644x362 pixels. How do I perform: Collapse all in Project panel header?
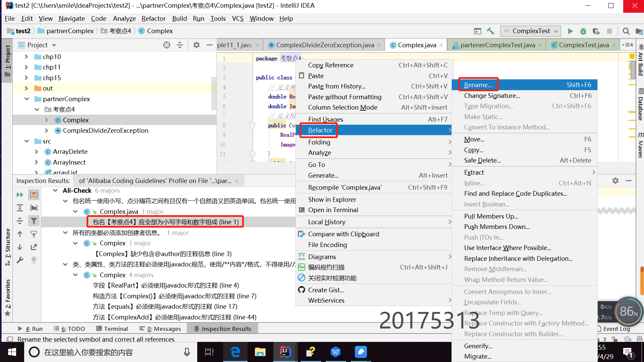pos(180,45)
